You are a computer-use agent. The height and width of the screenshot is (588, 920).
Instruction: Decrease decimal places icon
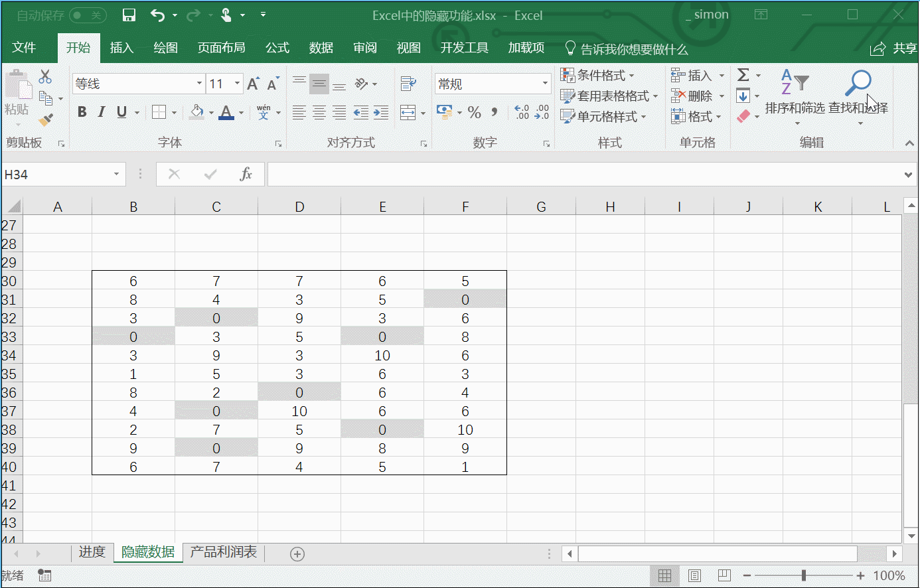pyautogui.click(x=542, y=112)
